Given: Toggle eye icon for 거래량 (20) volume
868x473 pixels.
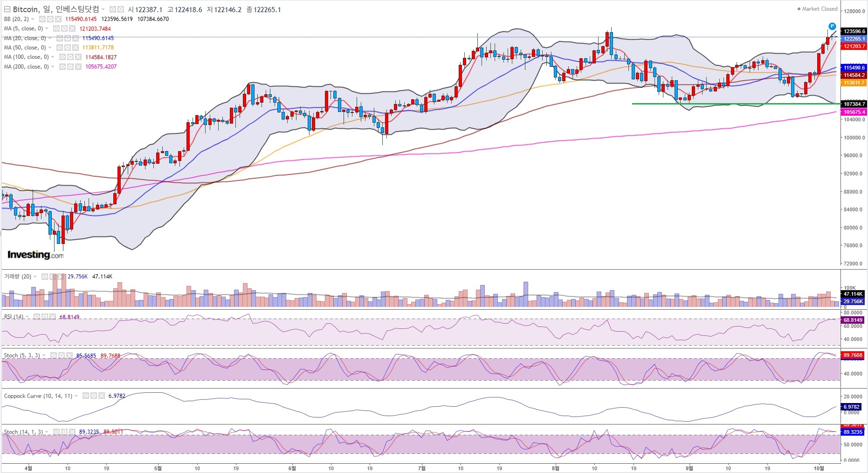Looking at the screenshot, I should [x=45, y=277].
